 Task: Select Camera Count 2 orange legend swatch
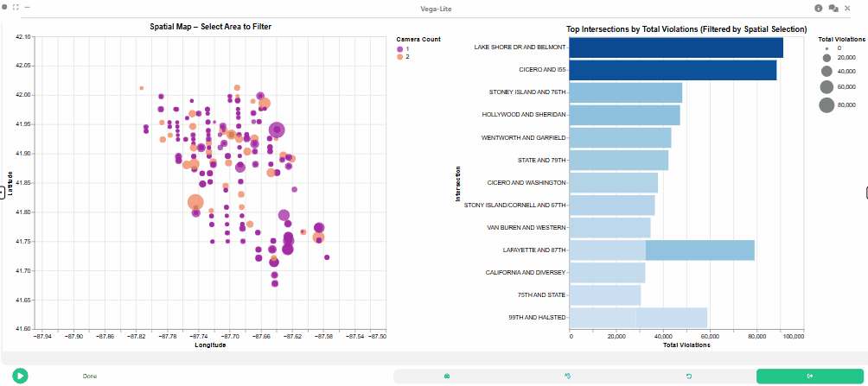click(399, 57)
